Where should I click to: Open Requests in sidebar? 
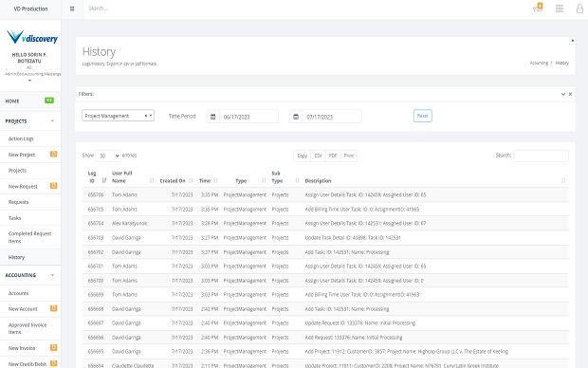[x=18, y=202]
